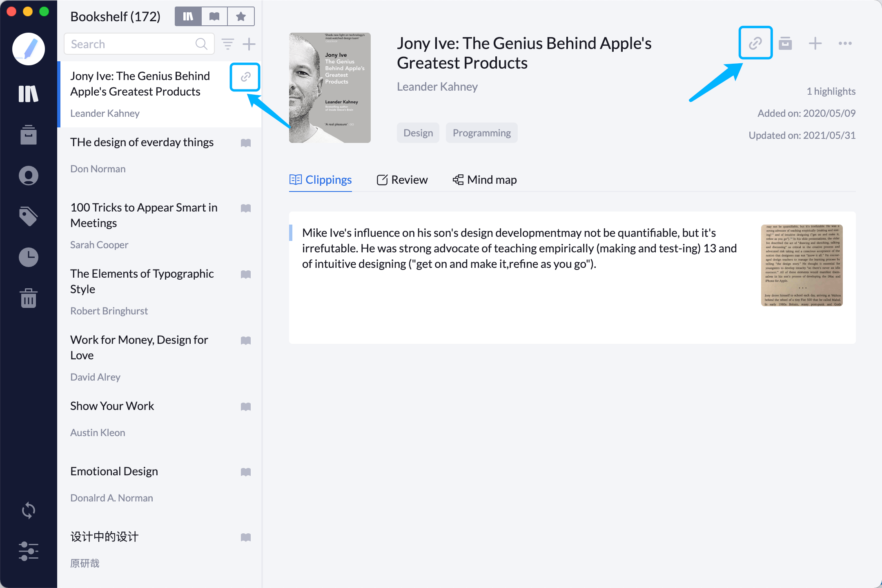Select 设计中的设计 book
Screen dimensions: 882x588
[160, 555]
